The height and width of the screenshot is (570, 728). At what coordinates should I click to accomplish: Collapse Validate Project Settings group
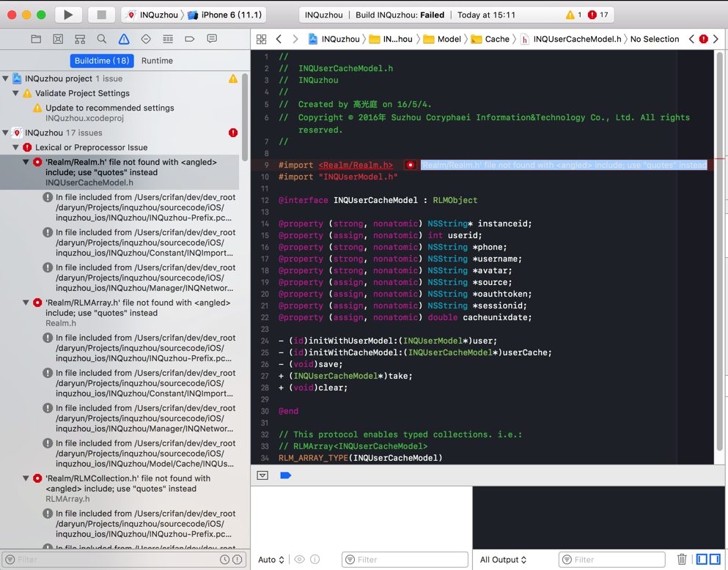(16, 93)
